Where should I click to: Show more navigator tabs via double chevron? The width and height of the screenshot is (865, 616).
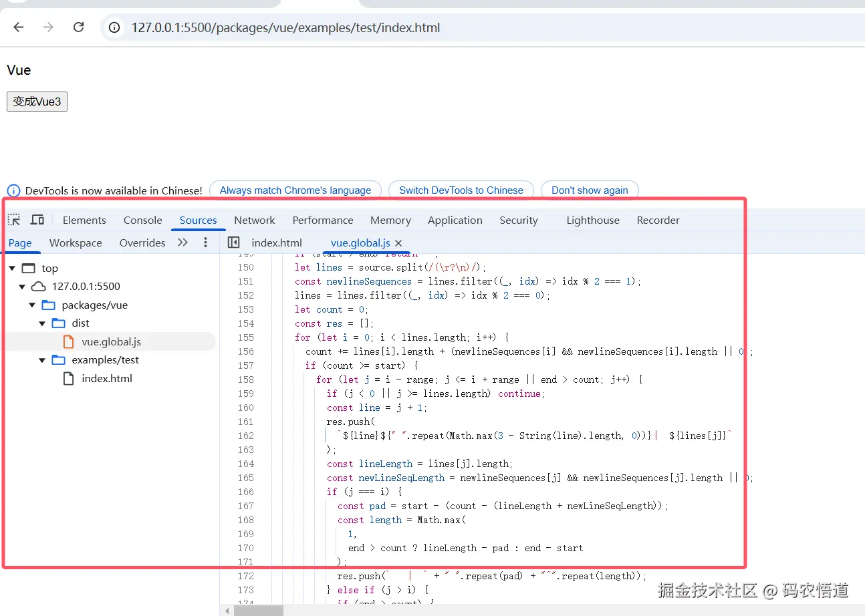coord(182,243)
